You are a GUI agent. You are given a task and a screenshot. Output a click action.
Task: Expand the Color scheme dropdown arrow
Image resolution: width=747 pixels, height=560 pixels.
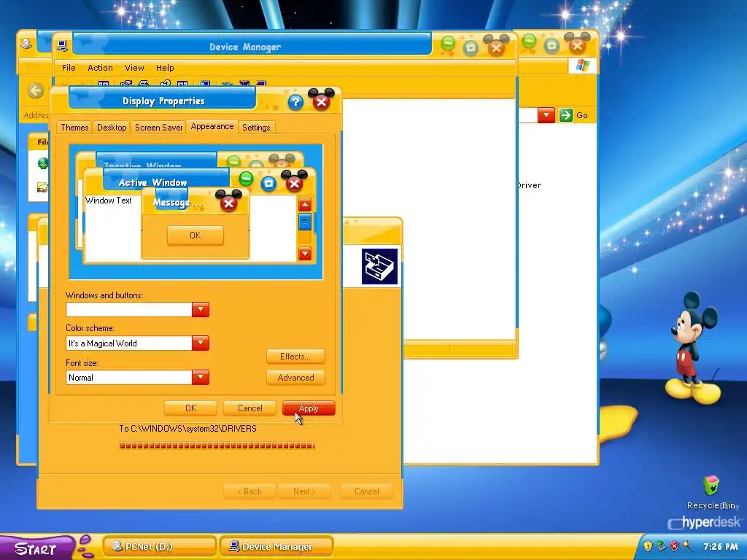201,343
